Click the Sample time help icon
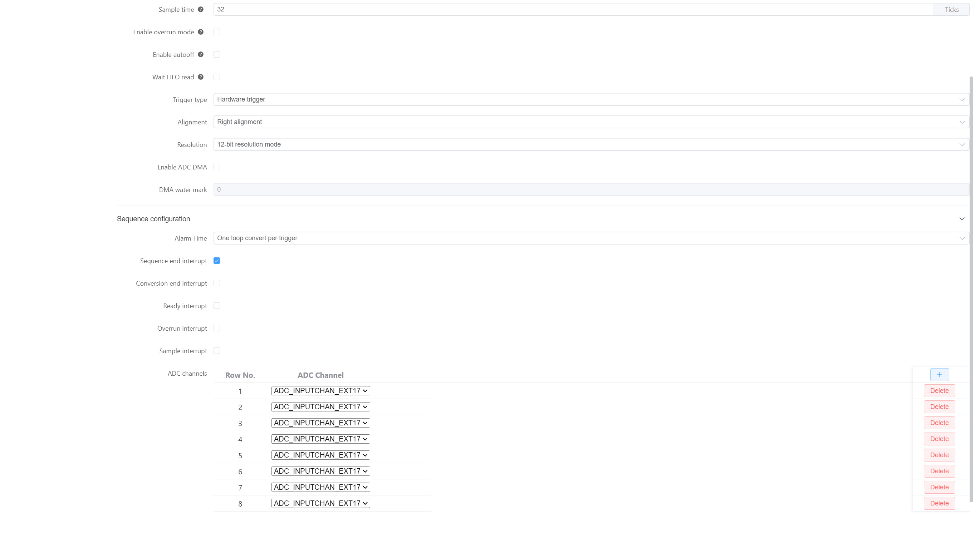The height and width of the screenshot is (543, 980). point(201,10)
